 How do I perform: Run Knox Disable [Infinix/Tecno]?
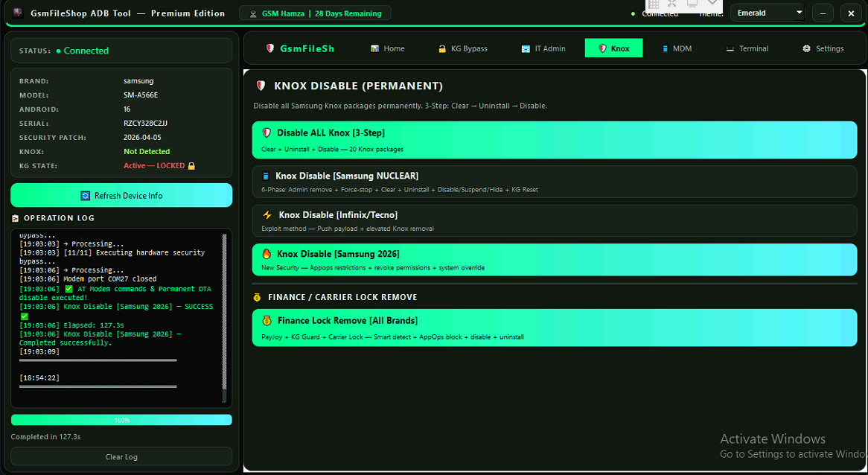554,221
